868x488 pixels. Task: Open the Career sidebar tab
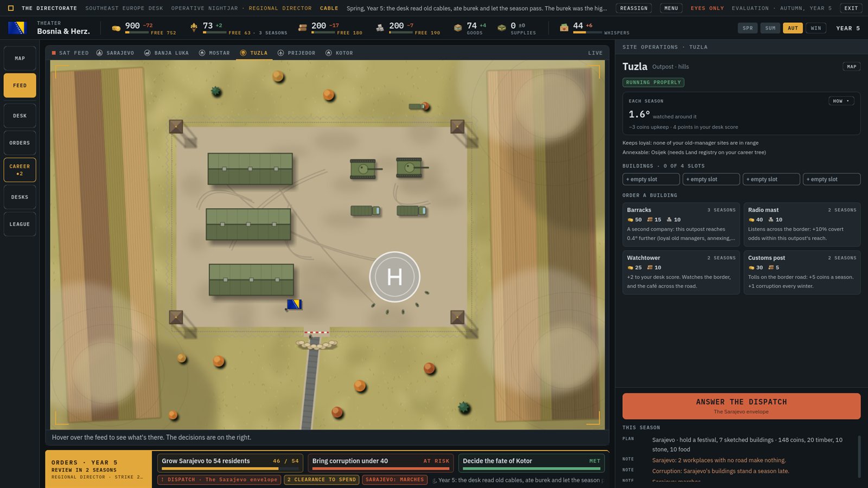pos(20,170)
